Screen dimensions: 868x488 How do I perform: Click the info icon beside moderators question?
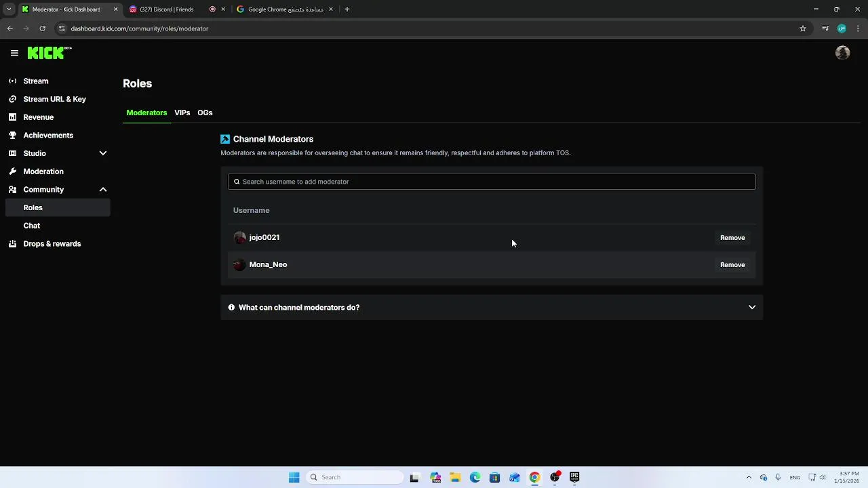pos(231,307)
